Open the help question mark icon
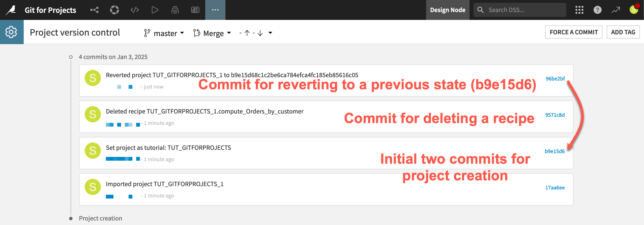644x225 pixels. (598, 10)
